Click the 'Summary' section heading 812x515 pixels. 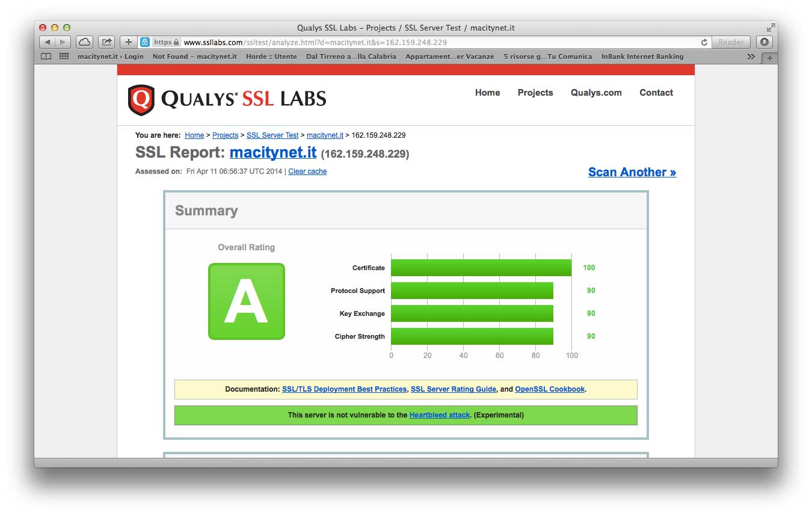(x=206, y=211)
